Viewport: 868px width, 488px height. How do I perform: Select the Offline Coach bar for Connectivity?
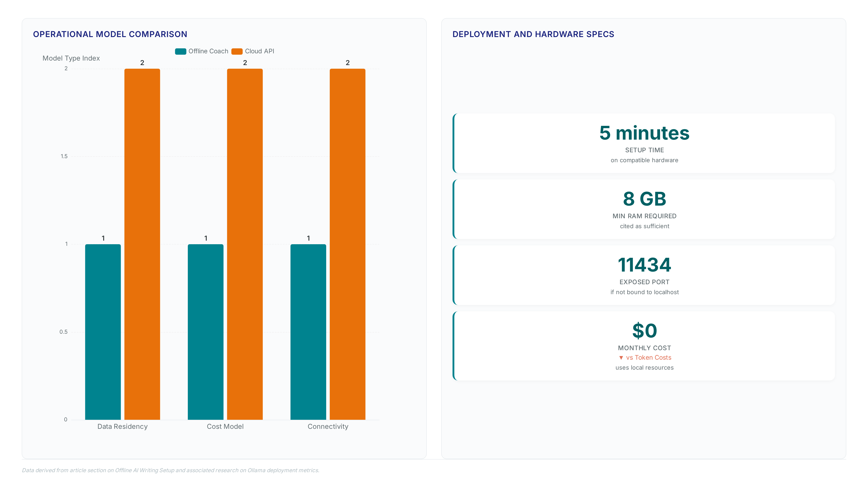click(308, 332)
